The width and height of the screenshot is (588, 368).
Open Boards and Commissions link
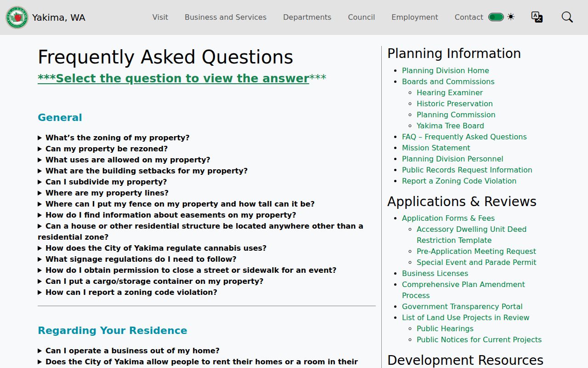pos(448,81)
